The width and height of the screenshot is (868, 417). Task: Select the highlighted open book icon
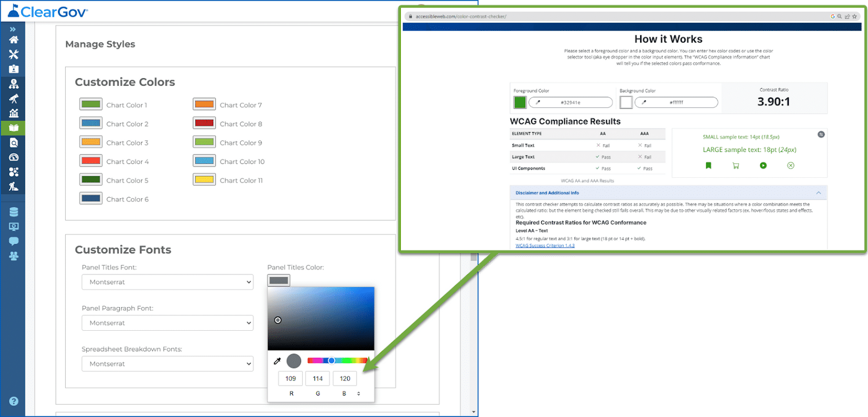pyautogui.click(x=14, y=128)
